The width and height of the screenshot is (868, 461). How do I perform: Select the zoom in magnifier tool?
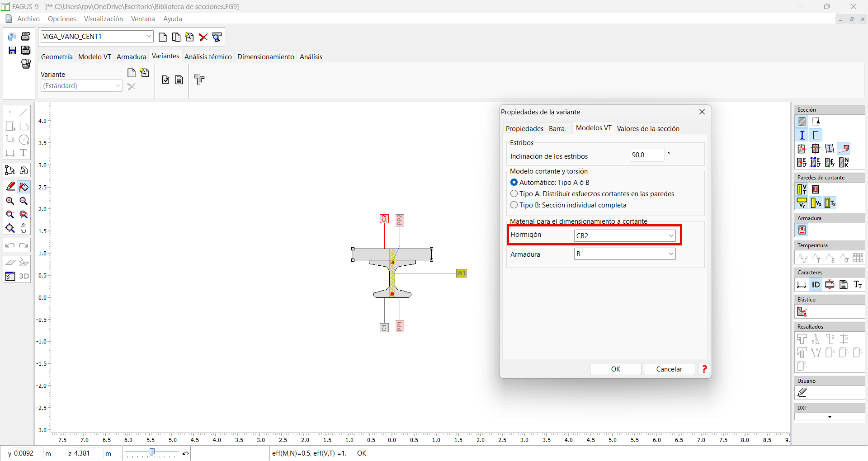pyautogui.click(x=10, y=201)
